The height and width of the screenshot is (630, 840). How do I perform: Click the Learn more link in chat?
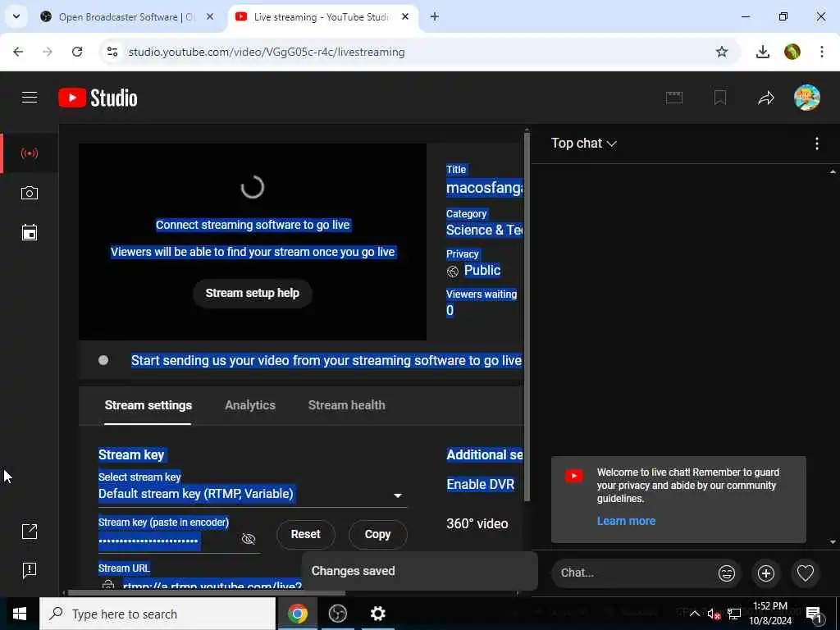tap(626, 521)
